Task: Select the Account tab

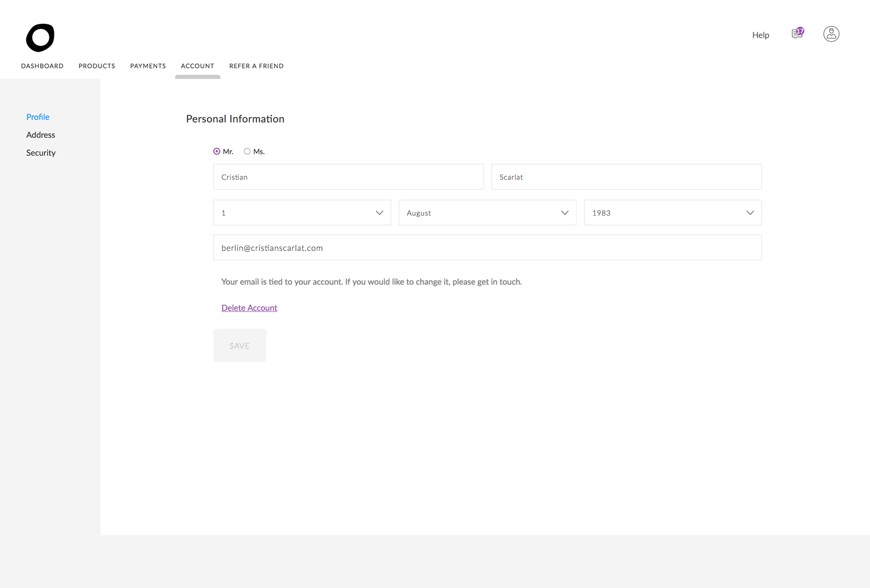Action: (197, 66)
